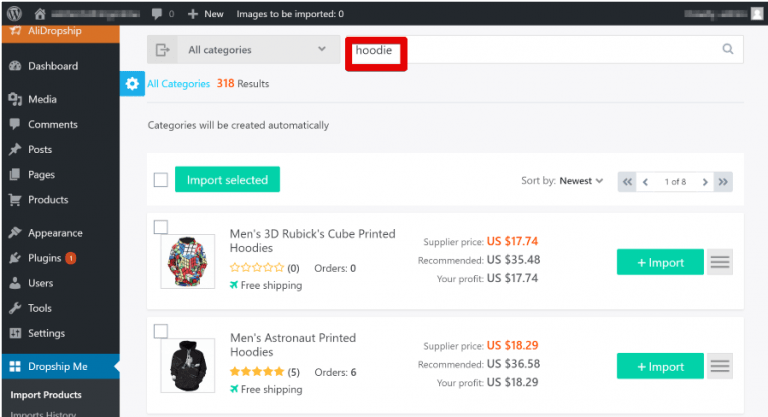Tick the select-all checkbox beside Import selected
Image resolution: width=768 pixels, height=417 pixels.
[161, 180]
